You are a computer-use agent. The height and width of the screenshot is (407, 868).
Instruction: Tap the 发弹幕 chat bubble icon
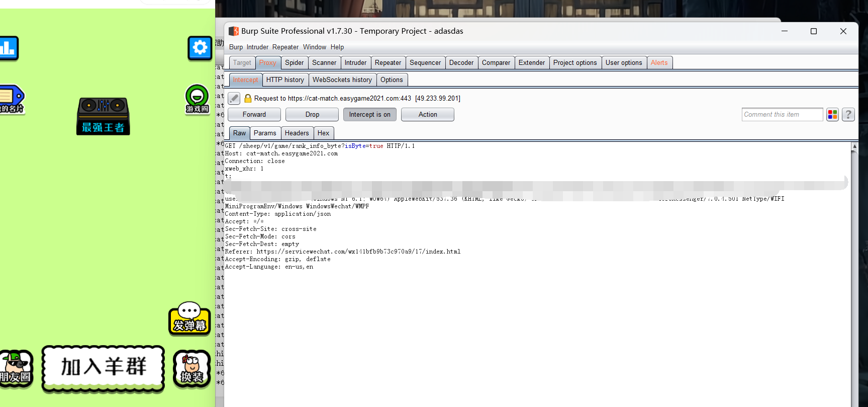[x=189, y=318]
